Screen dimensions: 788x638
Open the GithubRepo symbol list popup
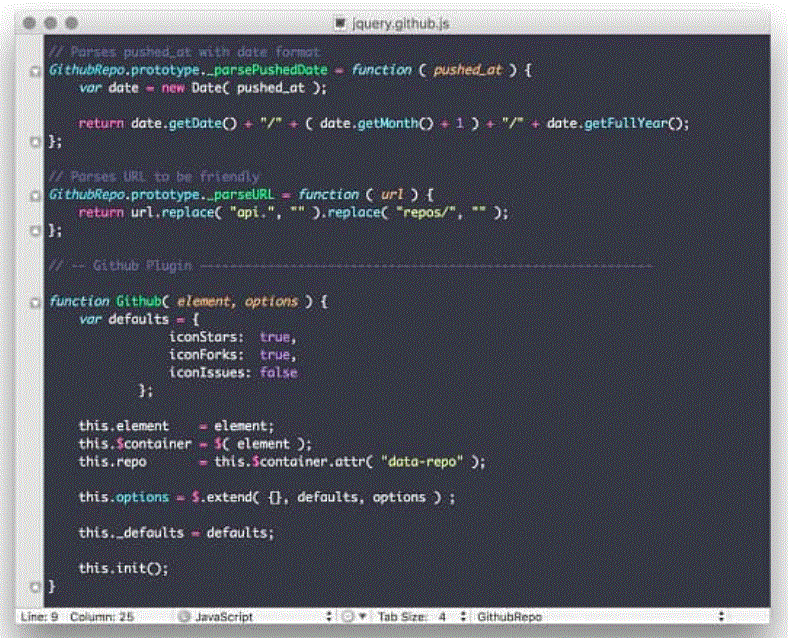tap(601, 616)
